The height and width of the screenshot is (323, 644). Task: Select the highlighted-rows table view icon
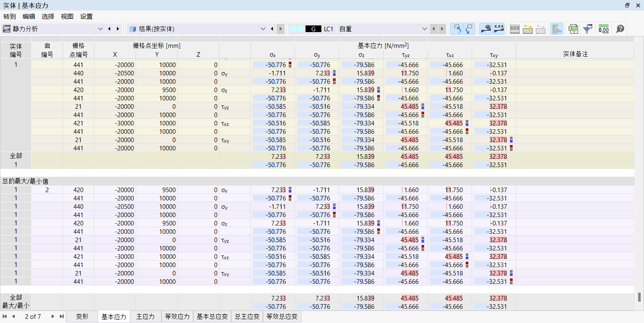(x=528, y=29)
